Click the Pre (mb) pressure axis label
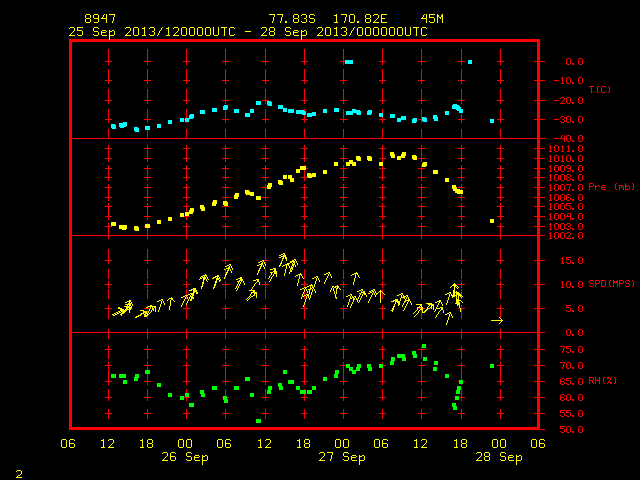The height and width of the screenshot is (480, 640). coord(611,187)
